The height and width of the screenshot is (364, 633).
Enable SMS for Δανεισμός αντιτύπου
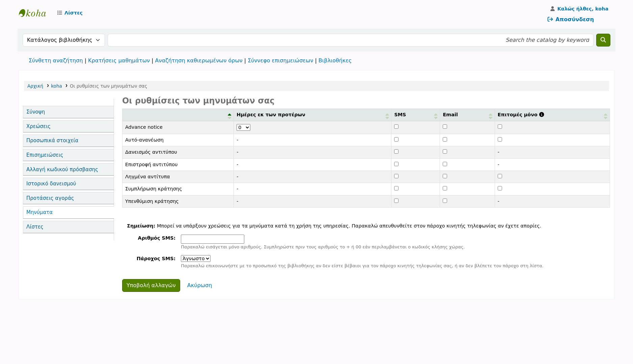[396, 152]
